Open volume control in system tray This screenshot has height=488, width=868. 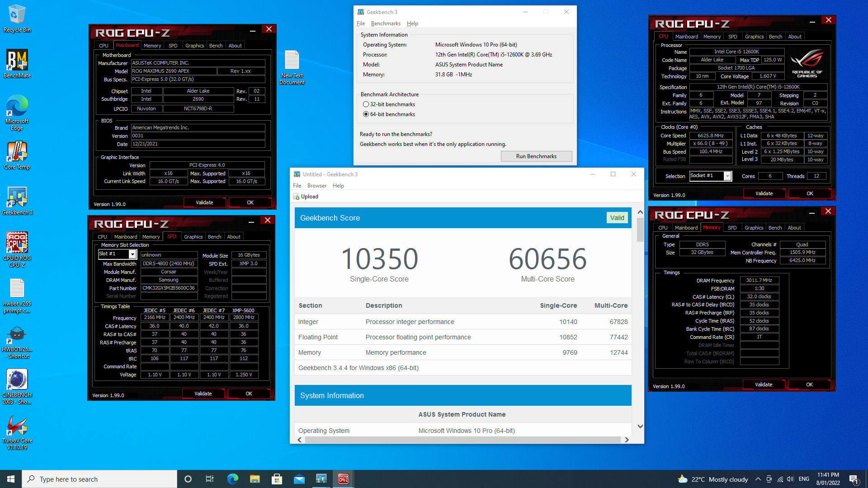[x=790, y=479]
